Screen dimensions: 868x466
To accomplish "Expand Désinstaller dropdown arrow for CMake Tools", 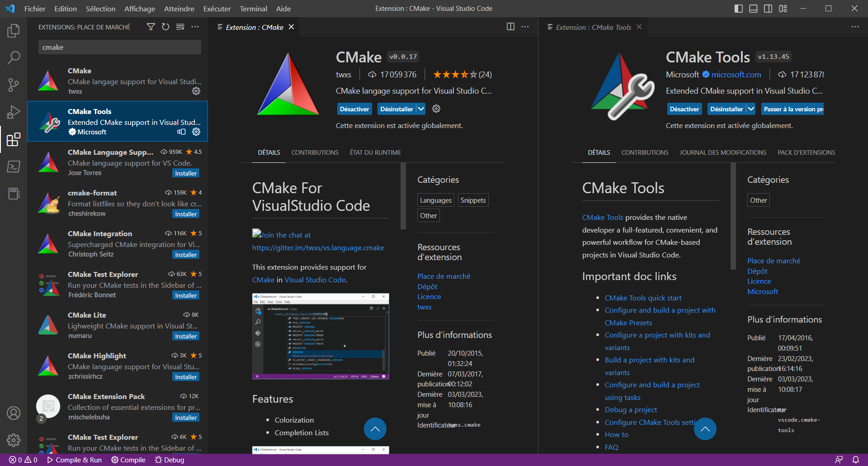I will pos(751,109).
